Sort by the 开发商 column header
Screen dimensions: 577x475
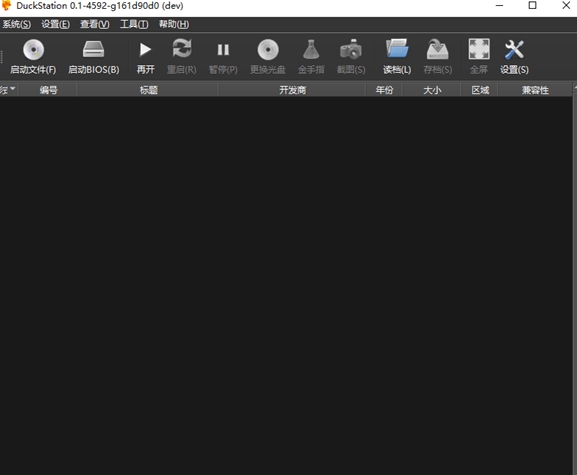[x=292, y=90]
